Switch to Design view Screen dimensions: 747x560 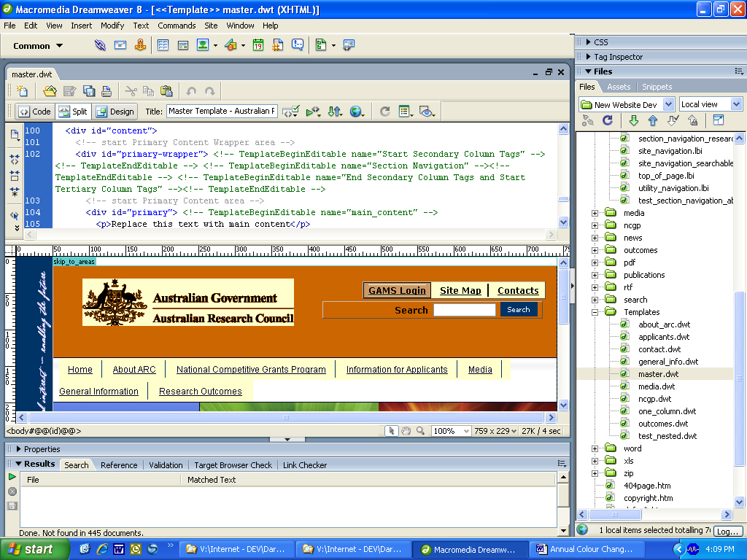115,112
